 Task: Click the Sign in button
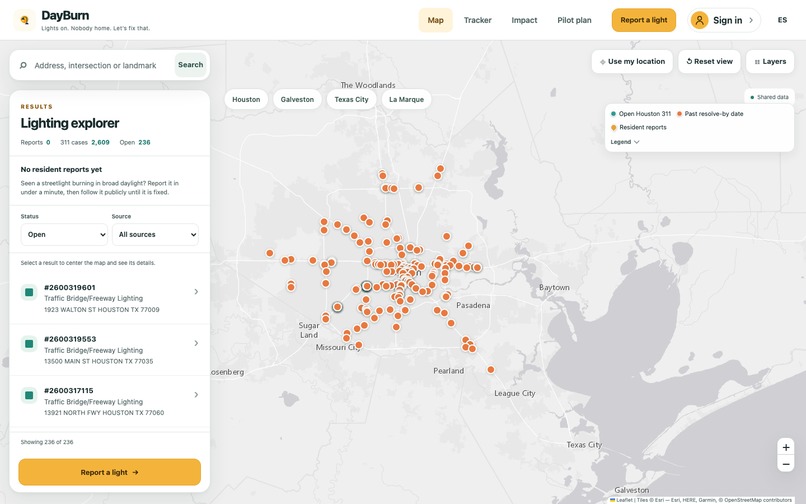[x=724, y=20]
